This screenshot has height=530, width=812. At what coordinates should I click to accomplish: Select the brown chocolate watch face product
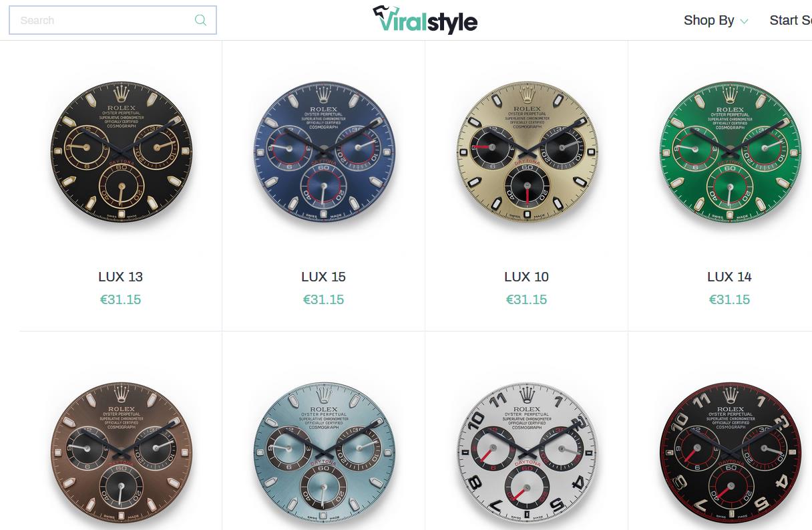coord(121,452)
